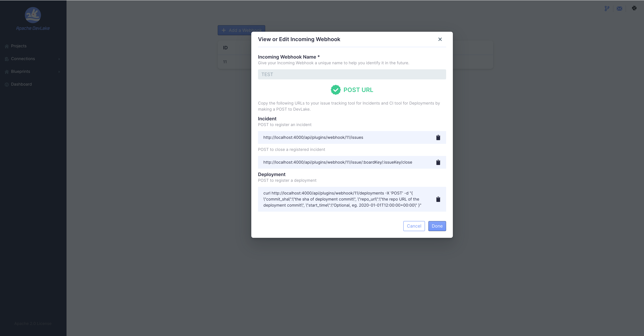Image resolution: width=644 pixels, height=336 pixels.
Task: Open Projects in the sidebar
Action: pyautogui.click(x=19, y=46)
